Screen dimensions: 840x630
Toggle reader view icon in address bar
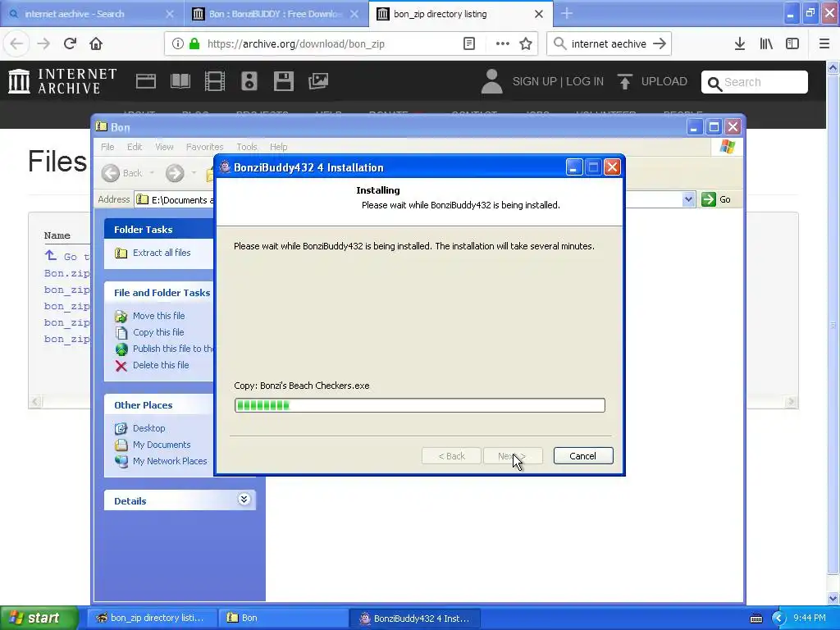[x=469, y=44]
